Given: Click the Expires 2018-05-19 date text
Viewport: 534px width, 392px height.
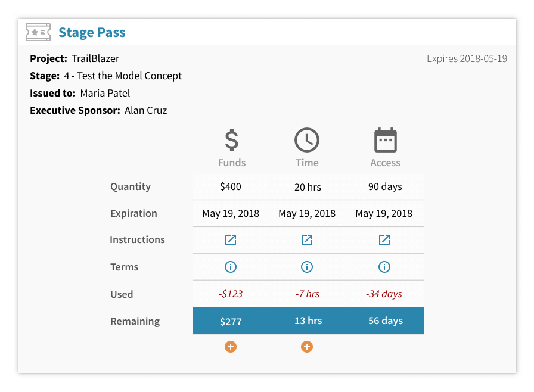Looking at the screenshot, I should pos(467,58).
